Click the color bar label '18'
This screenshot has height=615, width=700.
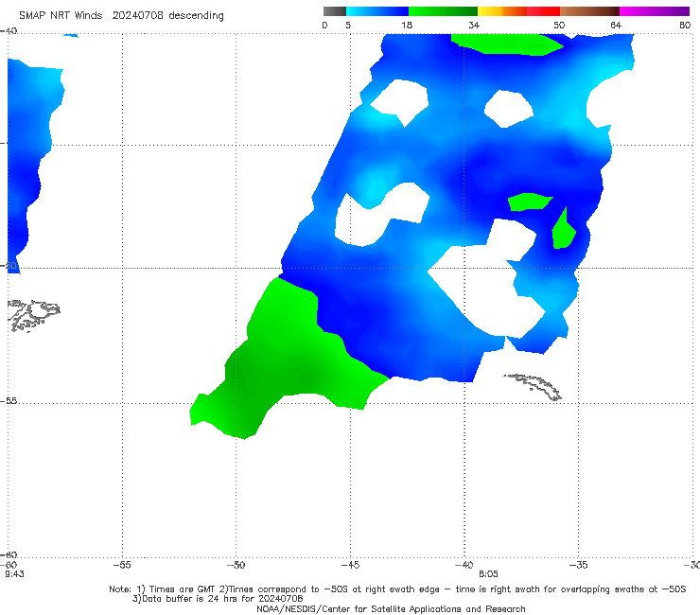407,26
